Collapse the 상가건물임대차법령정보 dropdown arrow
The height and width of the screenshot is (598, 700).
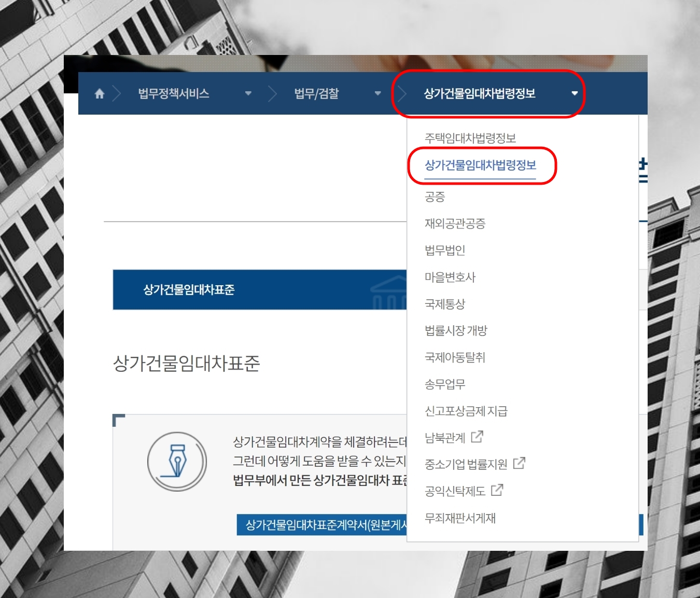click(x=575, y=94)
